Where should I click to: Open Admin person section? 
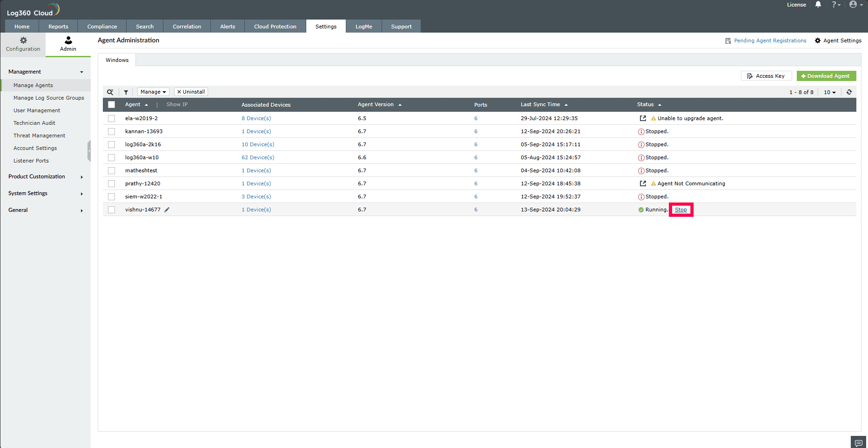(68, 44)
